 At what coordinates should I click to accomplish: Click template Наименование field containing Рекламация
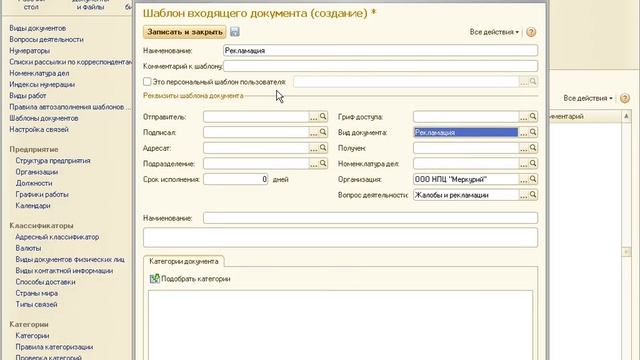pos(380,51)
